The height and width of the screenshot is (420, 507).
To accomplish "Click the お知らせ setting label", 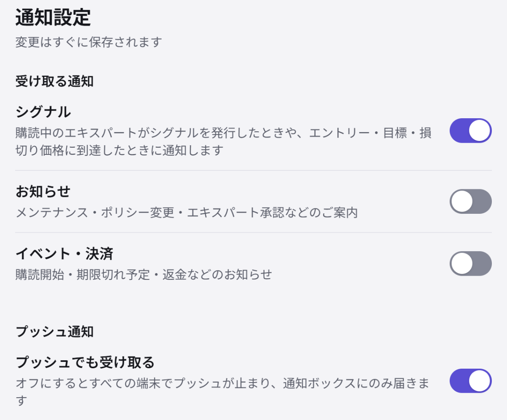I will pyautogui.click(x=43, y=191).
